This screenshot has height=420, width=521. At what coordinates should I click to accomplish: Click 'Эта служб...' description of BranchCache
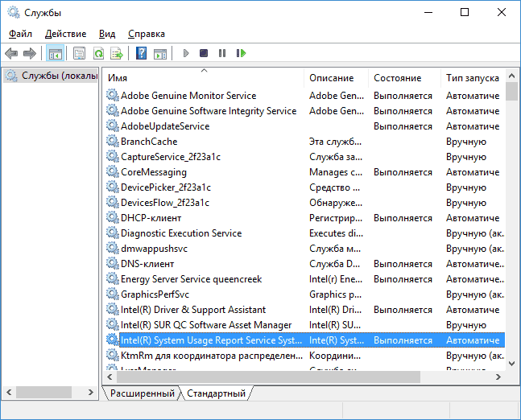pyautogui.click(x=335, y=141)
